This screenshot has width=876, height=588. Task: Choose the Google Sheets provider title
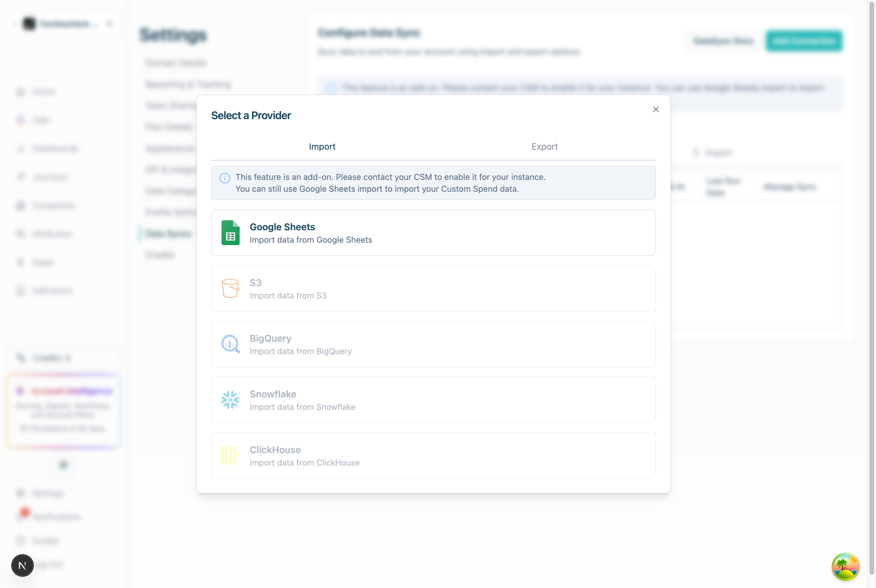[282, 227]
